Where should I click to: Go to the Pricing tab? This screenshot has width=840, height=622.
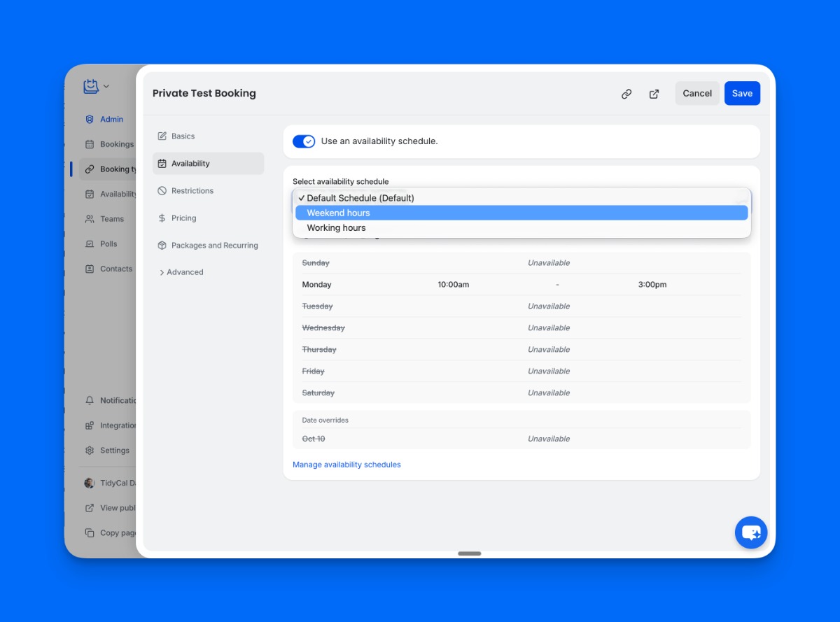tap(183, 218)
